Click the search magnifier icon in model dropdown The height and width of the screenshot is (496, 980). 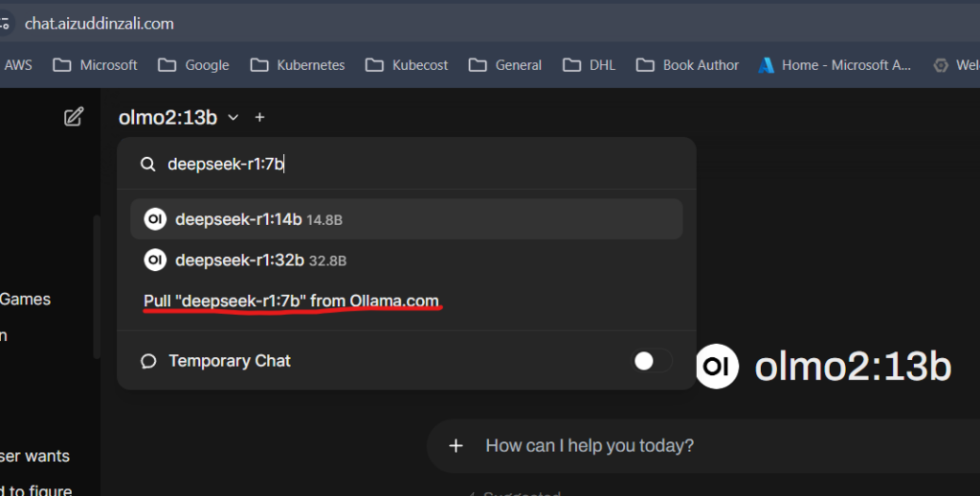148,164
